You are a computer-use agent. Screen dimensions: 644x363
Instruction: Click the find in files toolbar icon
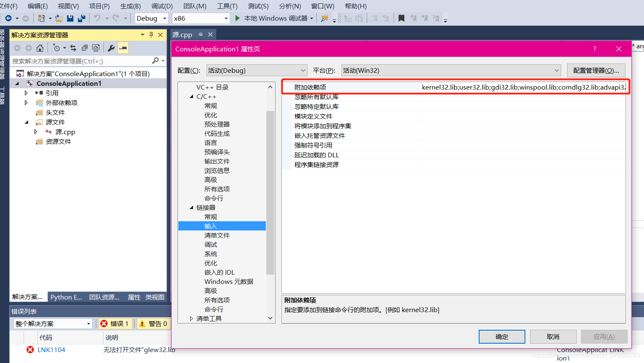point(324,18)
